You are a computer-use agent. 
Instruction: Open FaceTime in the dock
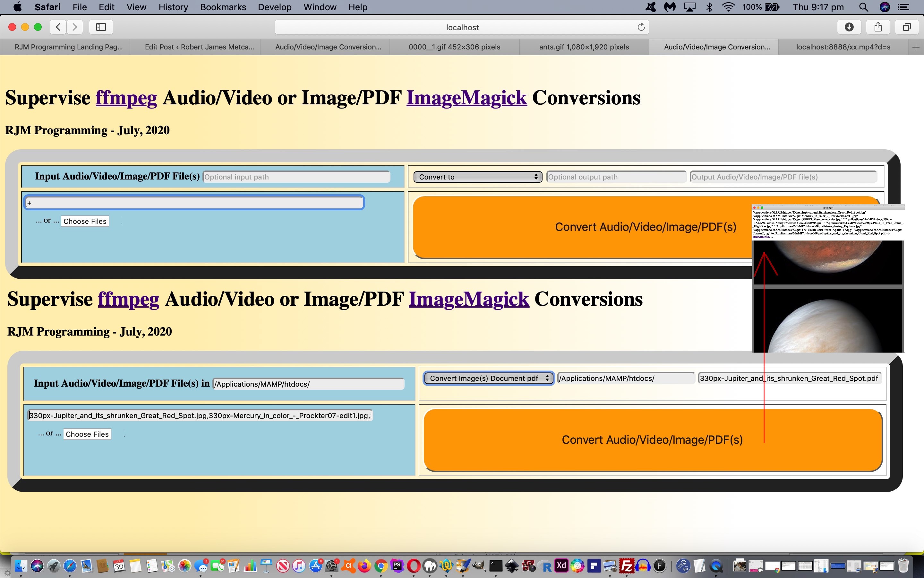click(218, 565)
